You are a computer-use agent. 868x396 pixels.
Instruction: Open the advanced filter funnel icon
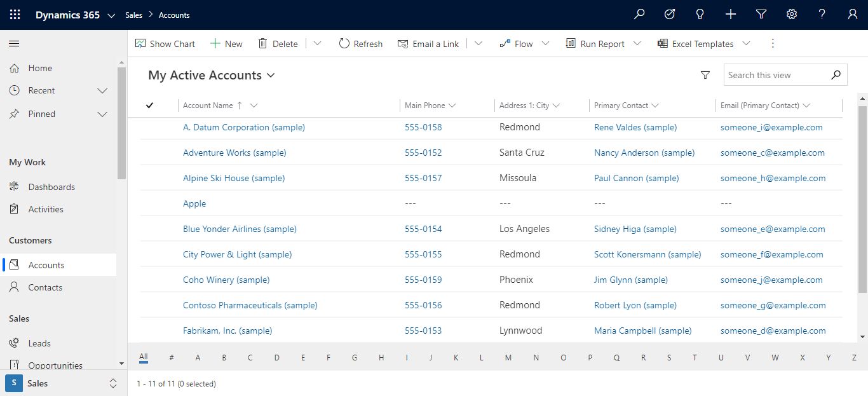coord(761,14)
